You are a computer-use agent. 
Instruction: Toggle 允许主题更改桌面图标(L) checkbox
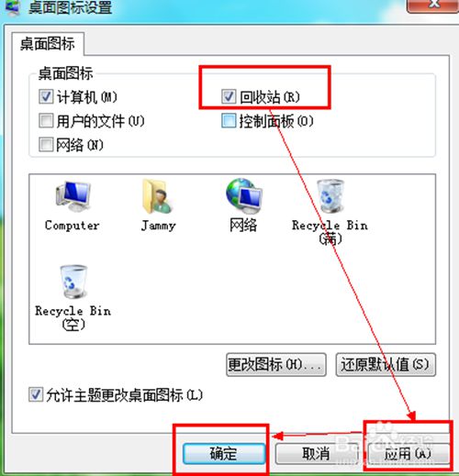(x=36, y=394)
